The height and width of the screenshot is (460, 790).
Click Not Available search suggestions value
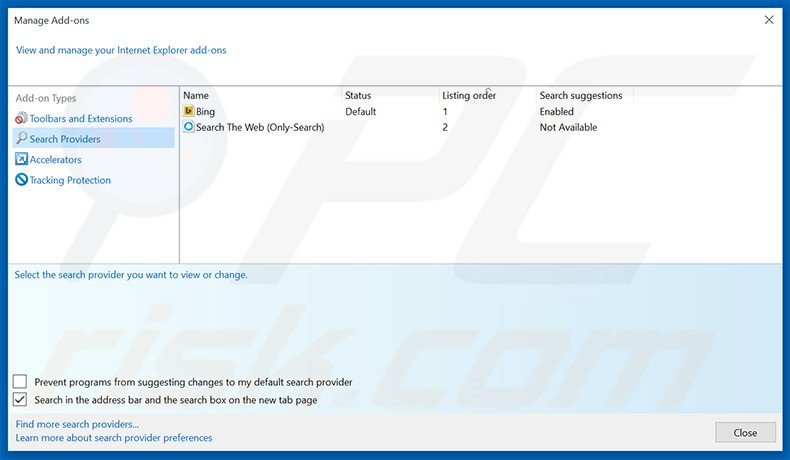(568, 127)
